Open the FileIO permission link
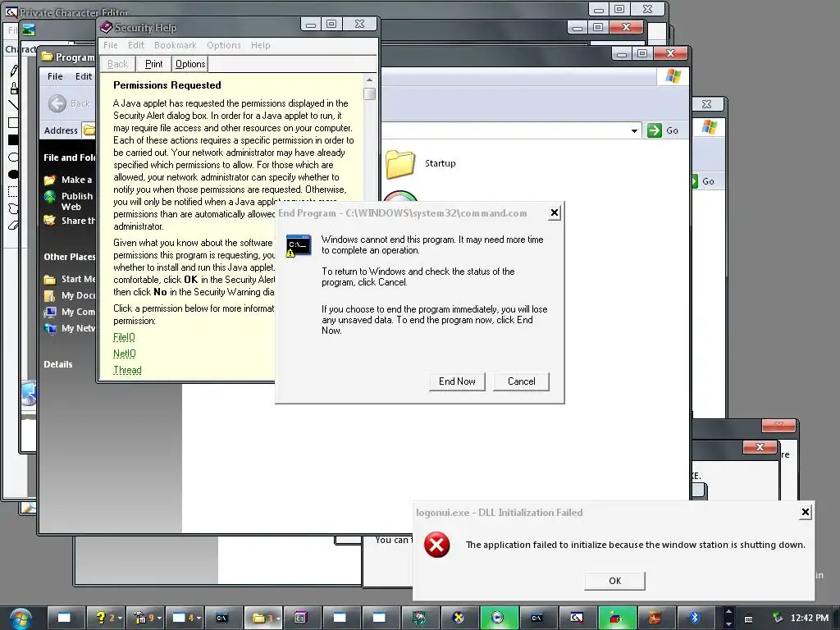Viewport: 840px width, 630px height. [x=125, y=337]
